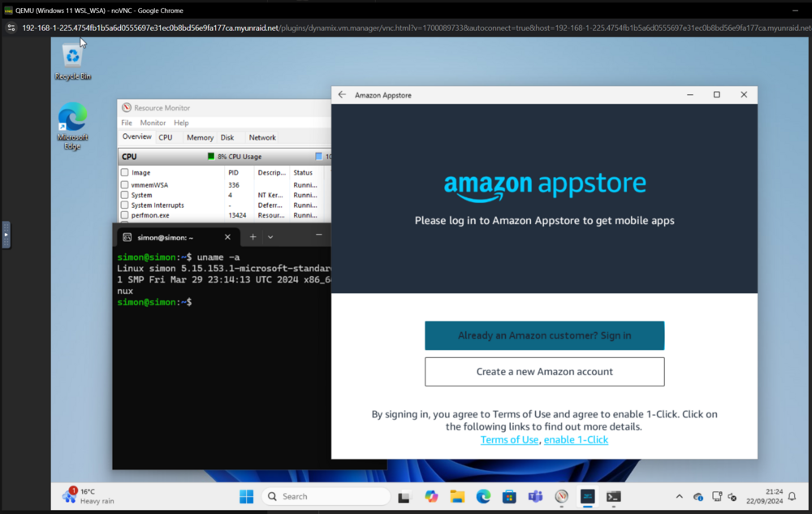The height and width of the screenshot is (514, 812).
Task: Open Resource Monitor File menu
Action: coord(127,123)
